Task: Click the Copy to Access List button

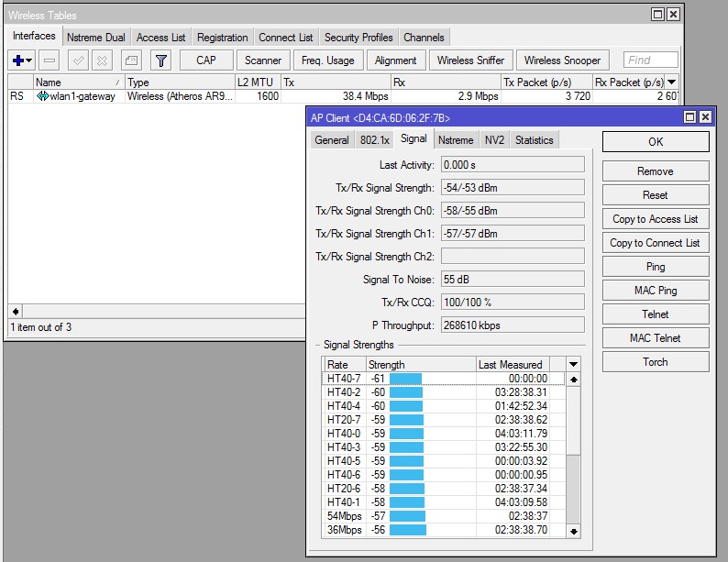Action: [655, 219]
